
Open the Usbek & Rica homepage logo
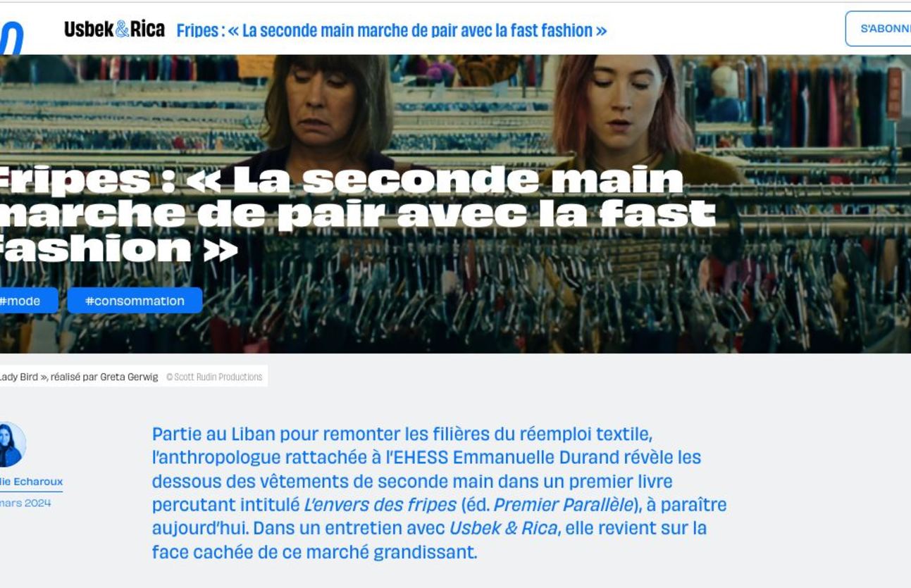click(x=114, y=30)
